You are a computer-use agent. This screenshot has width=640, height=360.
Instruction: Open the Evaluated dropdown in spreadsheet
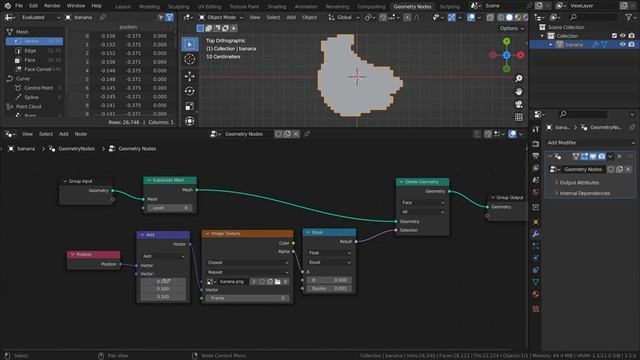click(40, 18)
